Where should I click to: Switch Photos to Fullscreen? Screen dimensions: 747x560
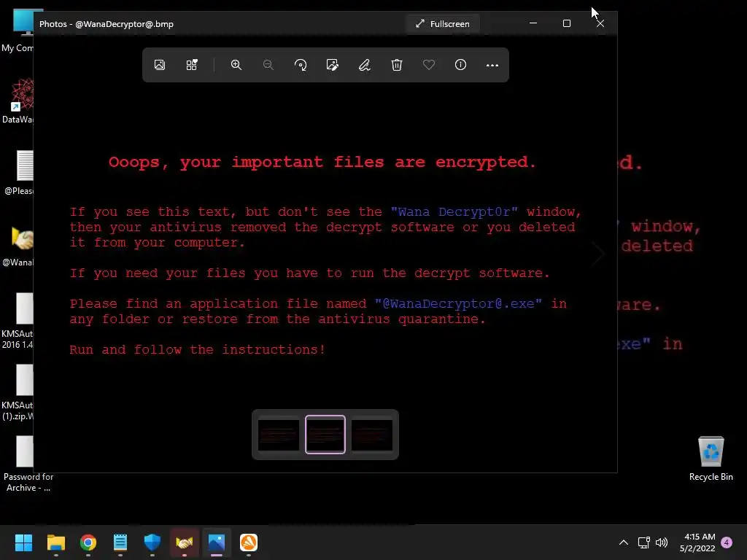click(443, 24)
